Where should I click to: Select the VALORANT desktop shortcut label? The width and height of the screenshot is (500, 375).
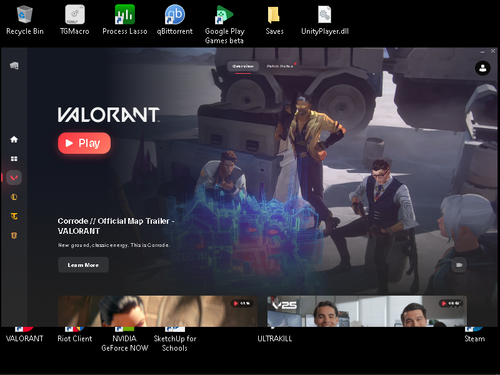click(25, 339)
